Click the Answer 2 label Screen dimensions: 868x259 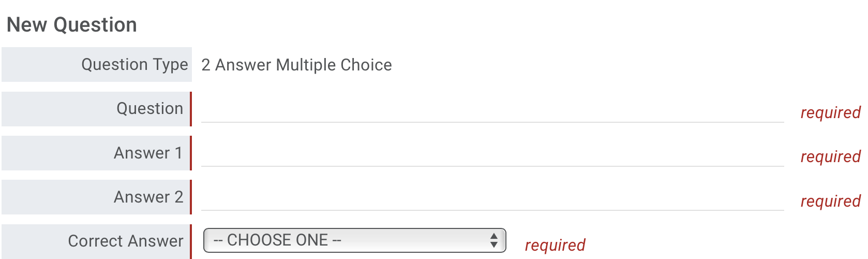(148, 197)
